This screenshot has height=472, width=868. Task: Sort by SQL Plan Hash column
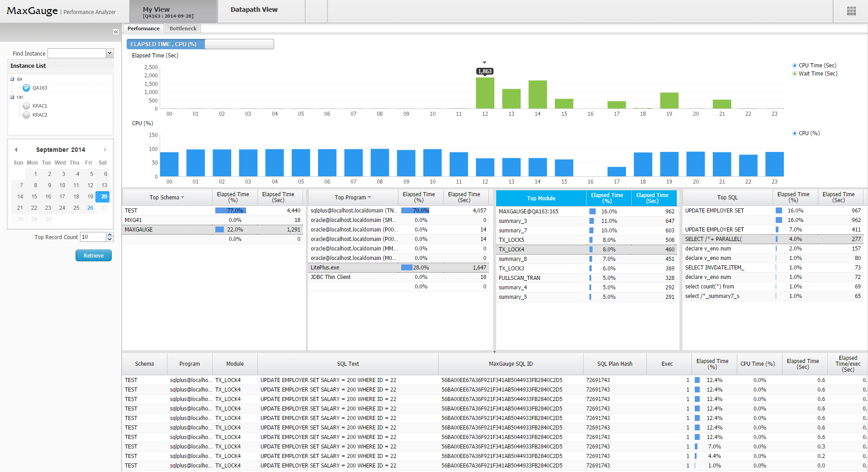click(615, 364)
